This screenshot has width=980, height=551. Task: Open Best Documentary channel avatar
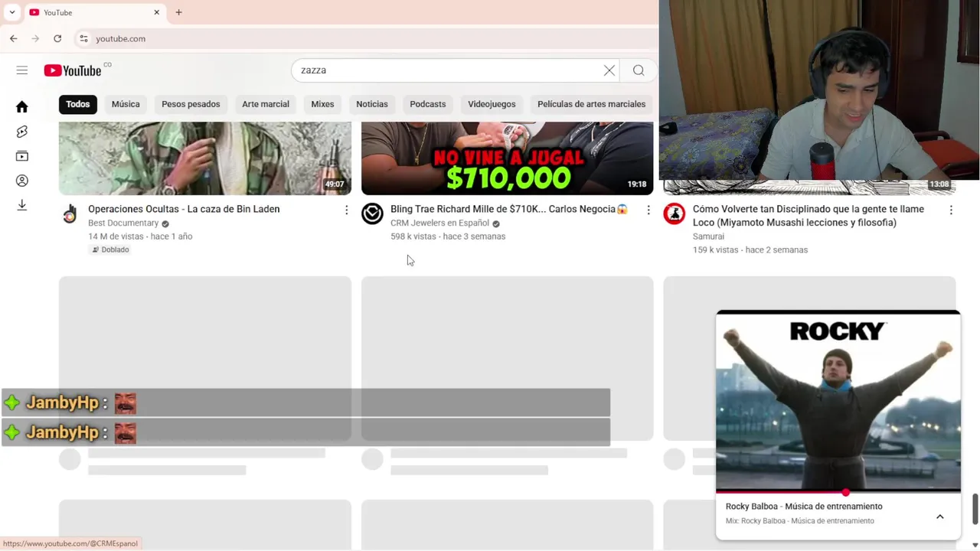point(70,214)
